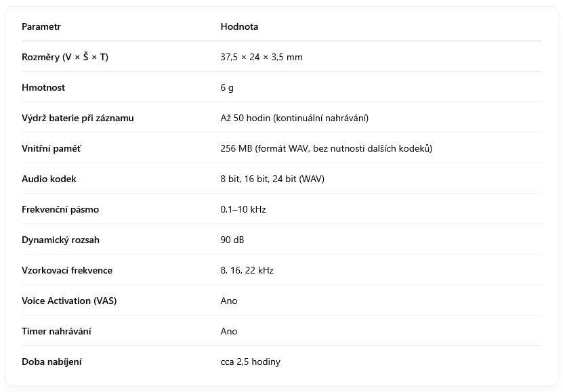The image size is (563, 392).
Task: Click the Parametr column header
Action: tap(41, 26)
